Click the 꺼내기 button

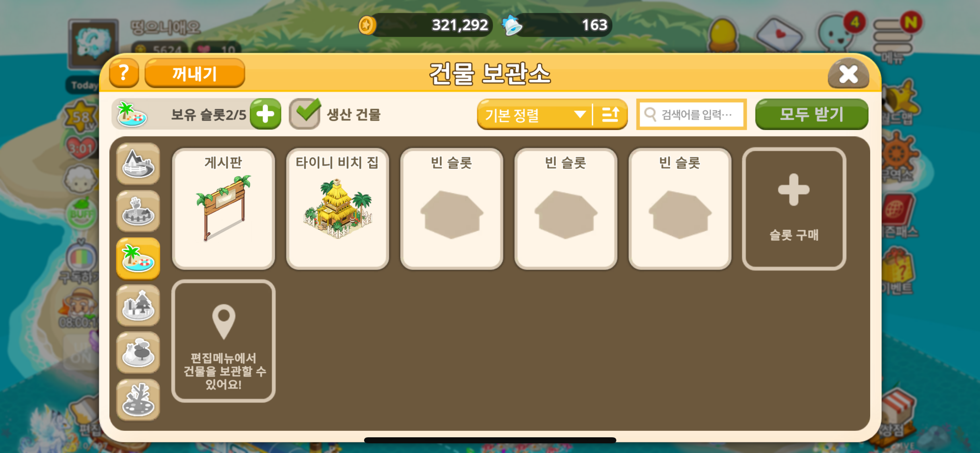click(195, 74)
